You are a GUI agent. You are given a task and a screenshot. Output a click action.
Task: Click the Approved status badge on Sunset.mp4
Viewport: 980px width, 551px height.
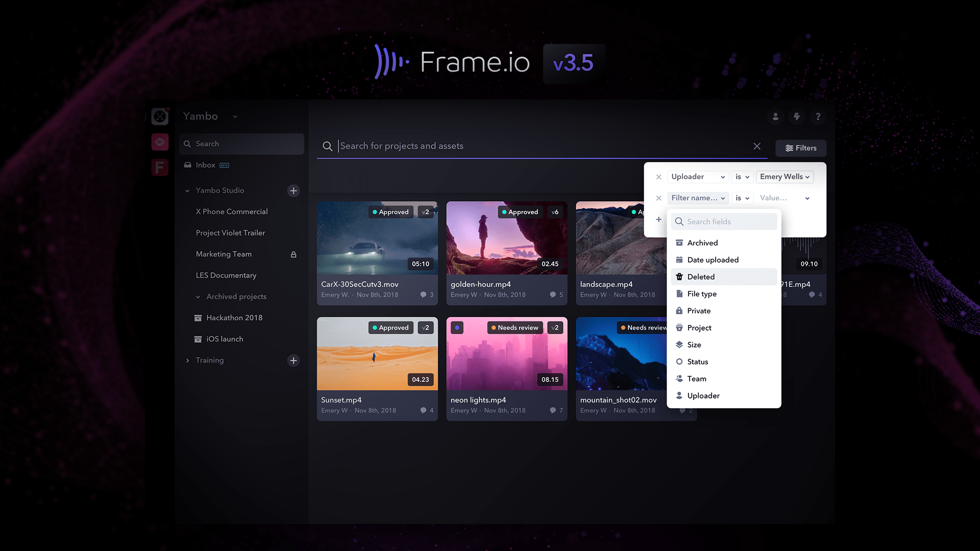[x=390, y=328]
